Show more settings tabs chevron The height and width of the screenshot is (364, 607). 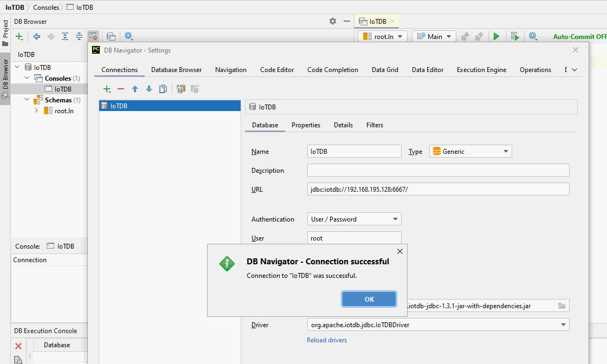(x=574, y=70)
